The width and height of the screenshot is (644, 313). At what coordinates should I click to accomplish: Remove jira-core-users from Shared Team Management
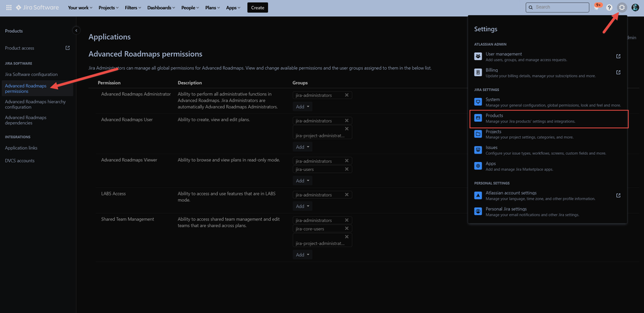(x=347, y=228)
